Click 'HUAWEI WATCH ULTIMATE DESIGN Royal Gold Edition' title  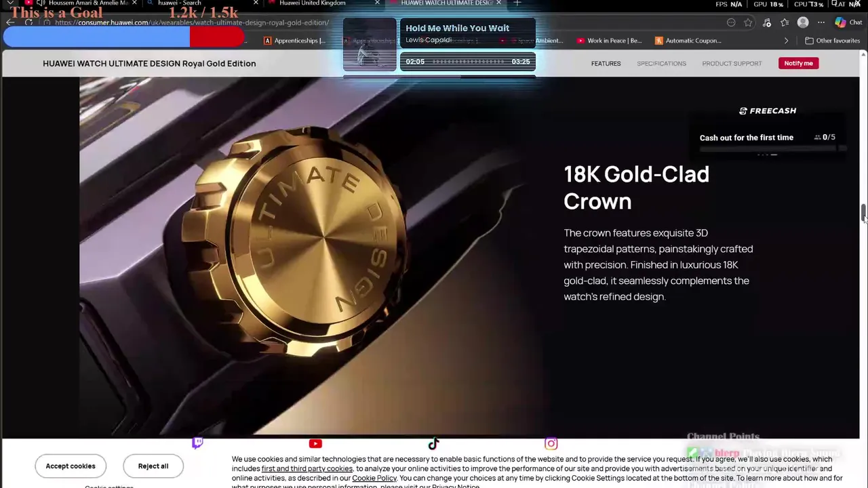[x=149, y=64]
